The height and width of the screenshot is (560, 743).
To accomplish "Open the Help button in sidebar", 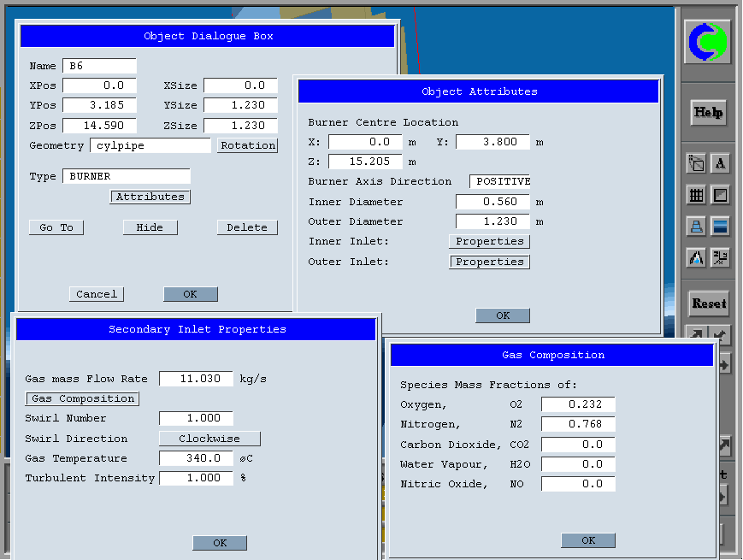I will tap(708, 112).
